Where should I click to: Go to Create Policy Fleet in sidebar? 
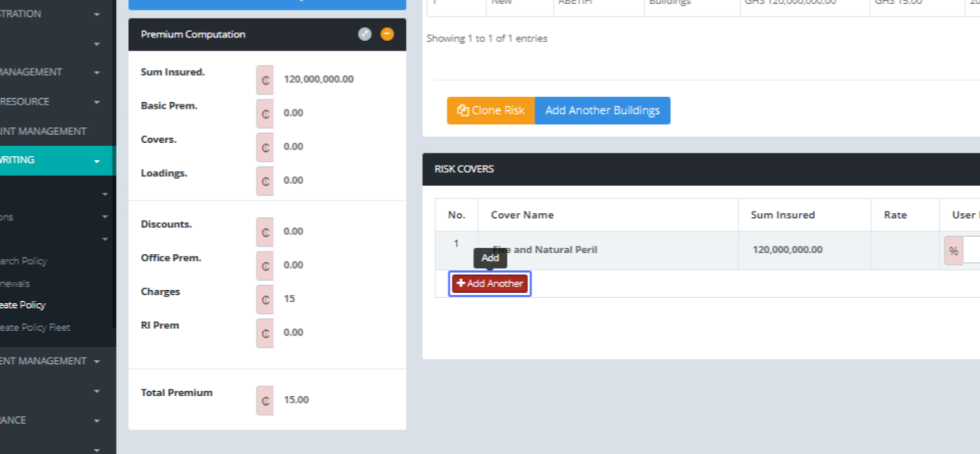click(x=34, y=327)
